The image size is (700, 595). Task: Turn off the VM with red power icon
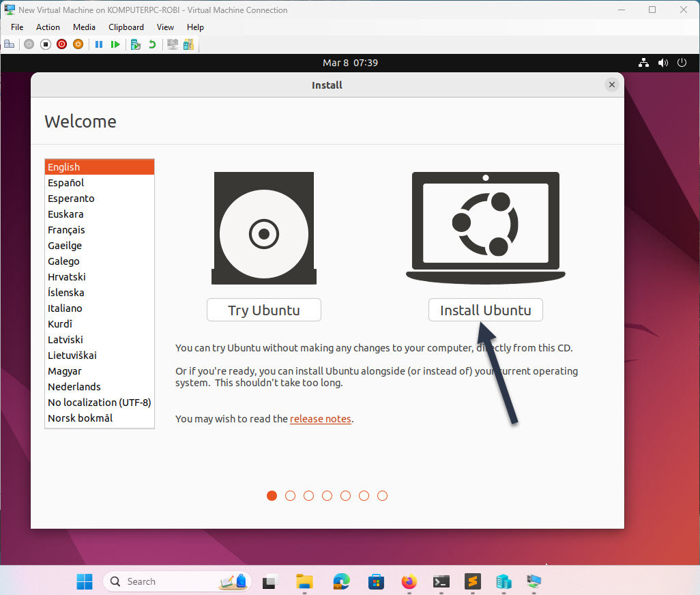click(x=61, y=44)
